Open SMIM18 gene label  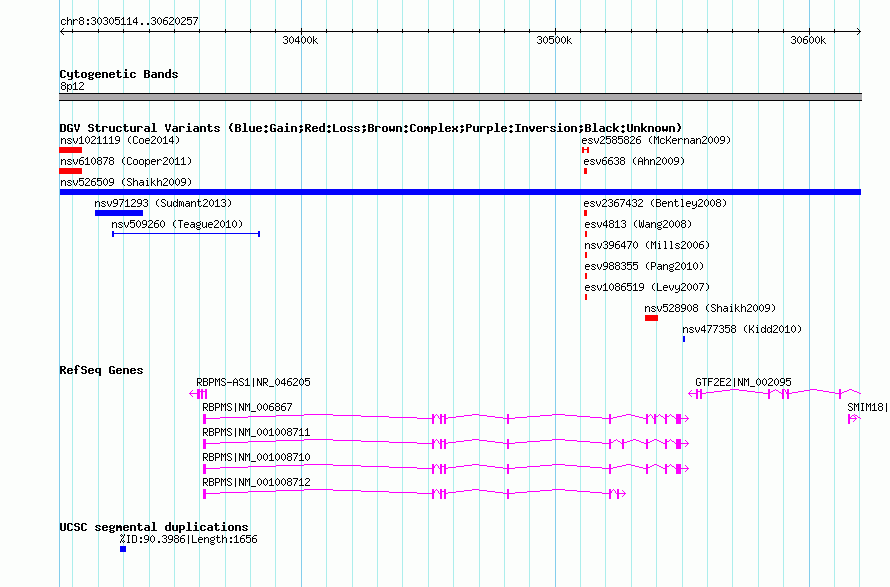pyautogui.click(x=866, y=407)
